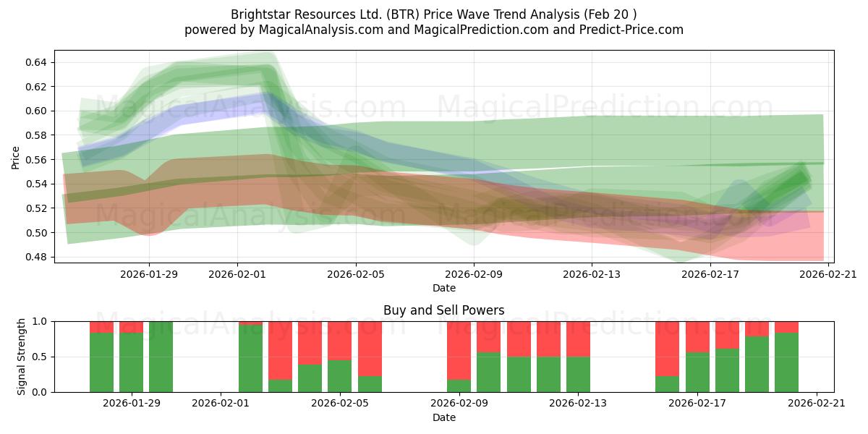Screen dimensions: 868x434
Task: Click 2026-01-29 date tick under price chart
Action: 149,274
